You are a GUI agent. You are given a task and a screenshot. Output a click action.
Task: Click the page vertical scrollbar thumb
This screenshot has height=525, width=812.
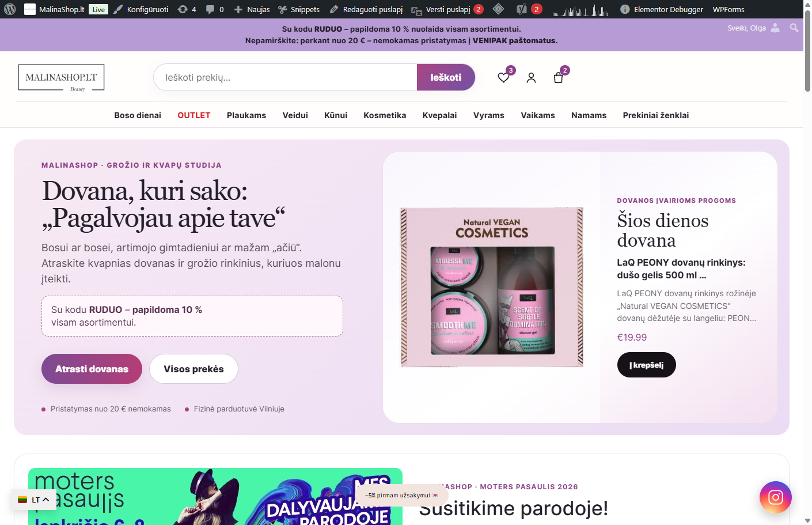[x=807, y=51]
